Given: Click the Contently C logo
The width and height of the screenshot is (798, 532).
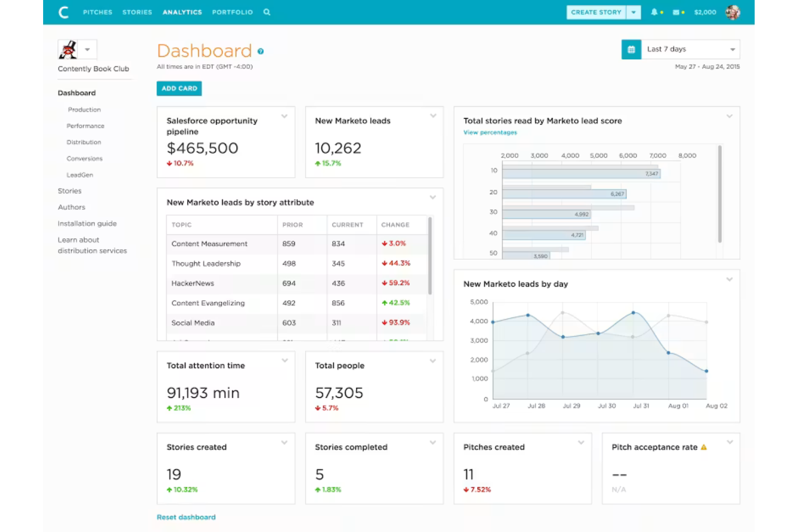Looking at the screenshot, I should (x=64, y=12).
